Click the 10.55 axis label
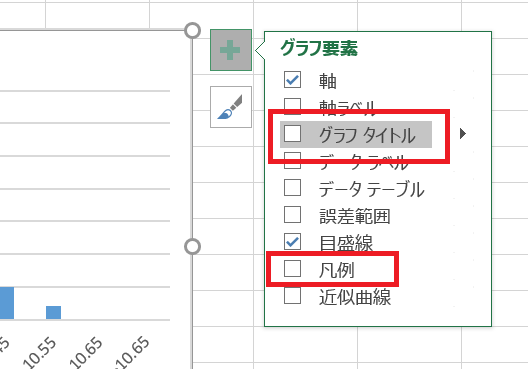The width and height of the screenshot is (528, 369). coord(40,353)
